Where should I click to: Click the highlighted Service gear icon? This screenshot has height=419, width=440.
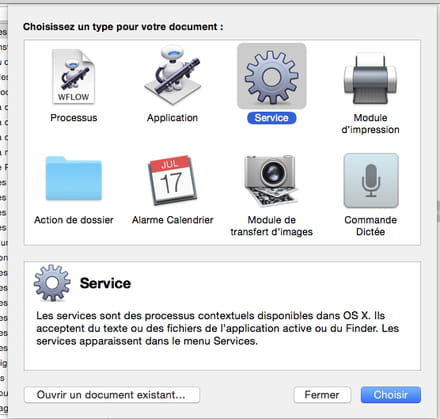click(271, 76)
